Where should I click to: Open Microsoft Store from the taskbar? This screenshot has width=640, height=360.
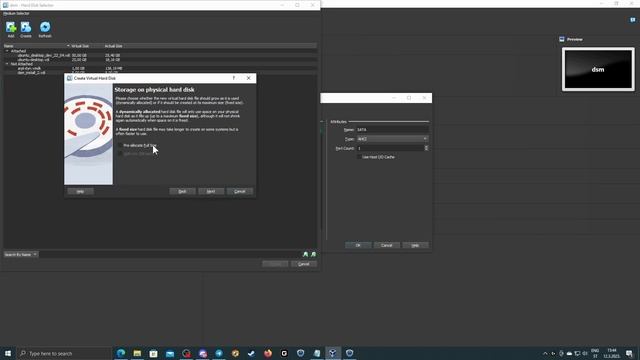(x=153, y=353)
